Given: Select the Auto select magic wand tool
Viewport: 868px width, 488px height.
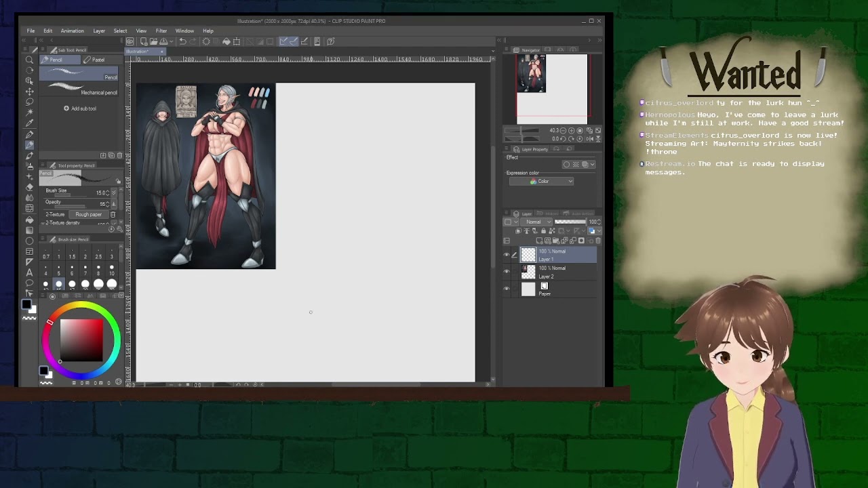Looking at the screenshot, I should click(29, 113).
